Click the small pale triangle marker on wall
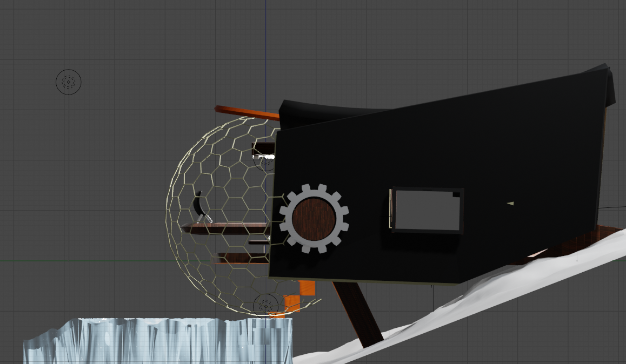This screenshot has width=626, height=364. click(510, 204)
